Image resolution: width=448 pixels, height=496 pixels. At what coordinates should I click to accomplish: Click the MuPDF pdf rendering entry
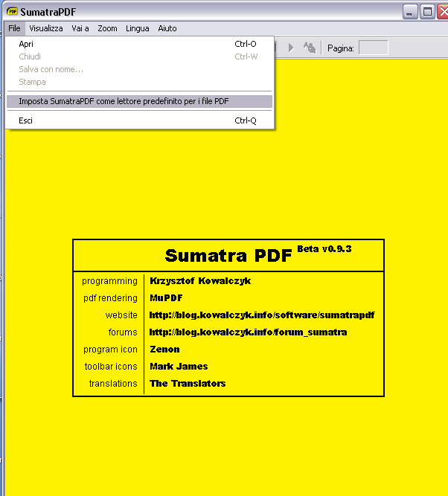pyautogui.click(x=166, y=298)
